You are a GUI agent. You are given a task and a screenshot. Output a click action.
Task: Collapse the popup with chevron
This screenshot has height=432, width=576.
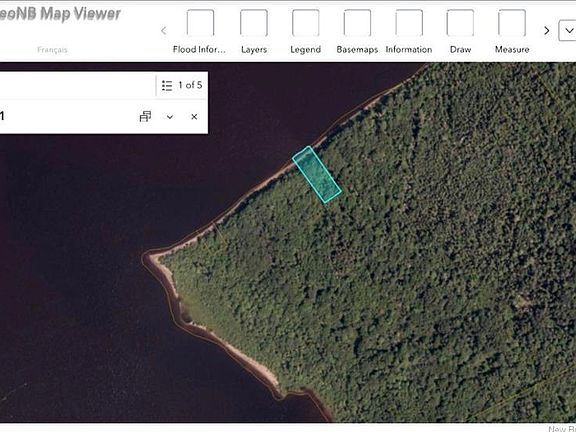pyautogui.click(x=170, y=117)
